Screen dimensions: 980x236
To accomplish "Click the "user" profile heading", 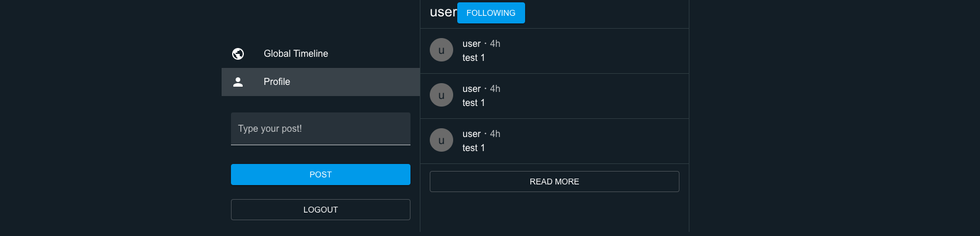I will point(443,12).
